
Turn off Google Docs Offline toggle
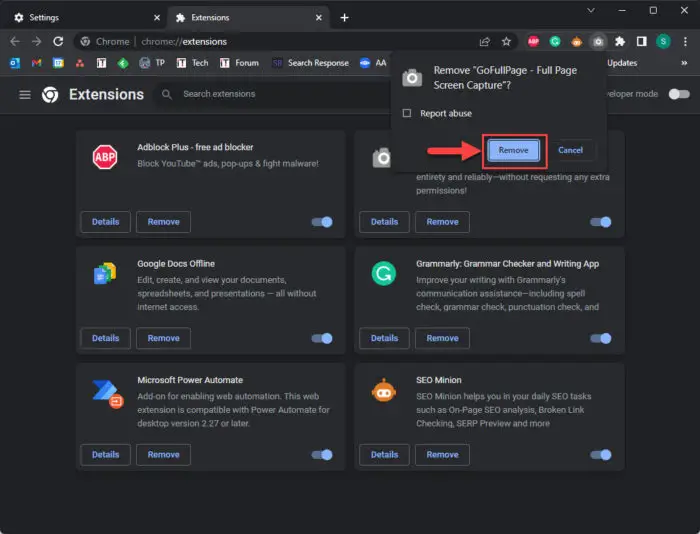click(x=322, y=338)
